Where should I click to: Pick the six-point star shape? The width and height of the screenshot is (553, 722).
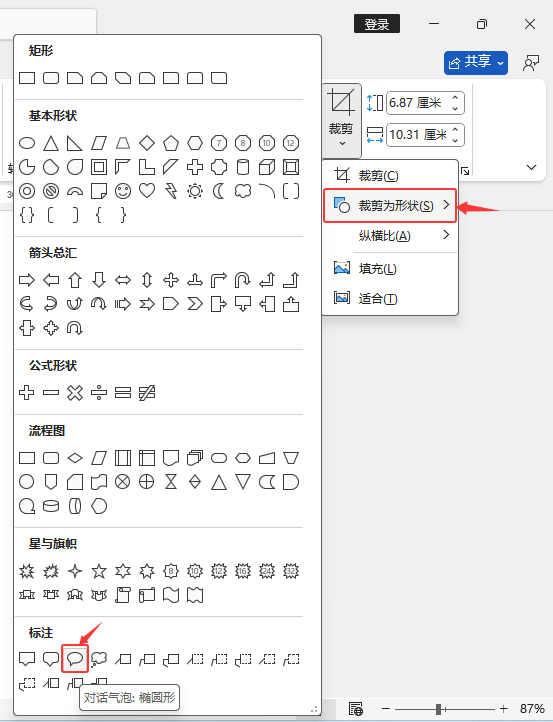123,571
